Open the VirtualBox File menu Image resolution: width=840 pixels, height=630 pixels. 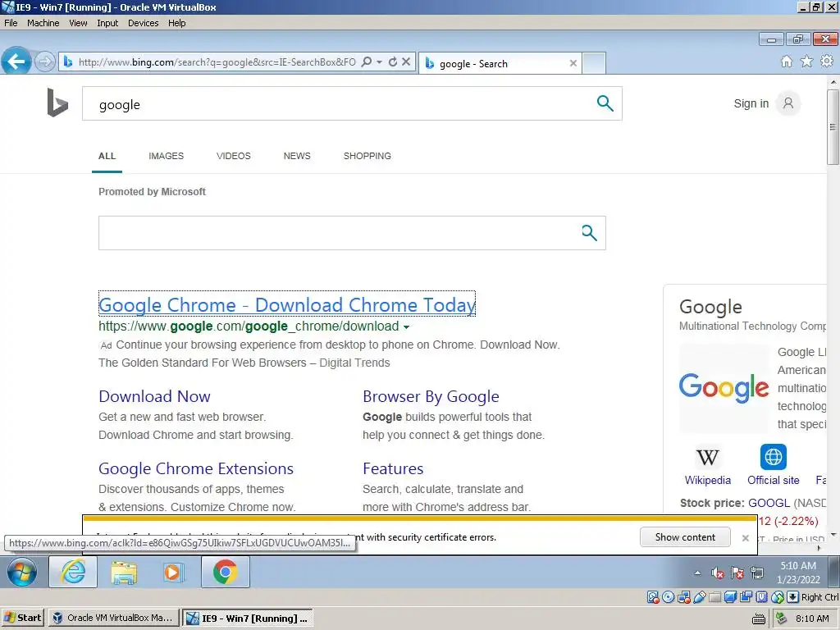click(x=11, y=23)
